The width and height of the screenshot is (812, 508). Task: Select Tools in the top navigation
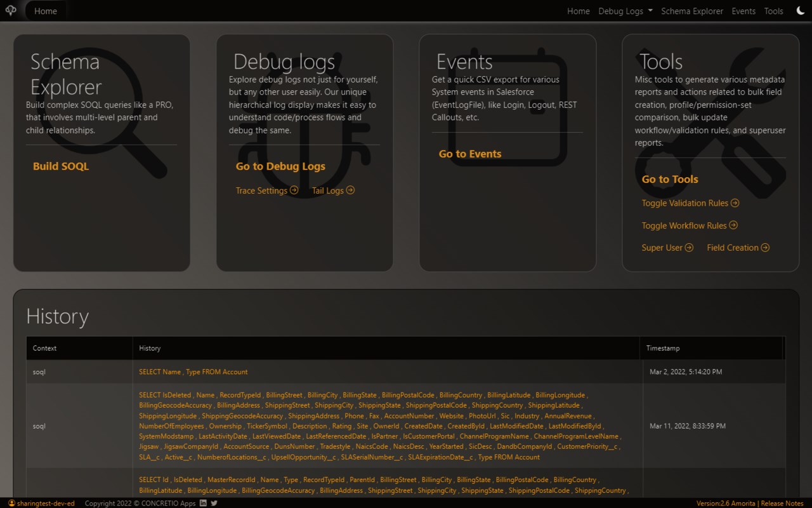(773, 11)
